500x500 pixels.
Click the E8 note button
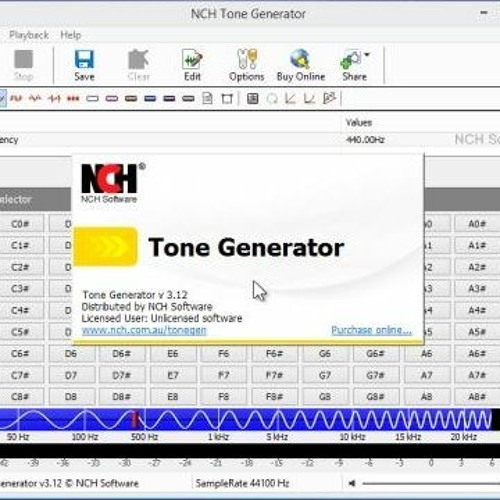[x=173, y=397]
